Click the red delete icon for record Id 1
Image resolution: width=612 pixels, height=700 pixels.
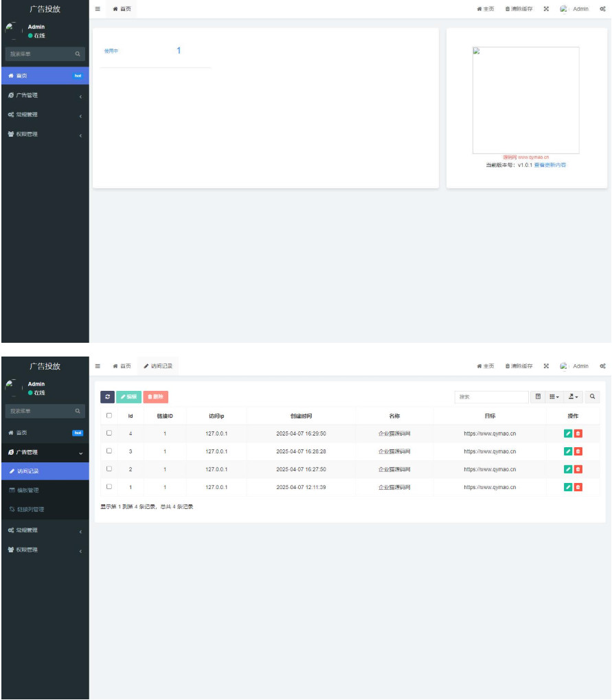(578, 487)
